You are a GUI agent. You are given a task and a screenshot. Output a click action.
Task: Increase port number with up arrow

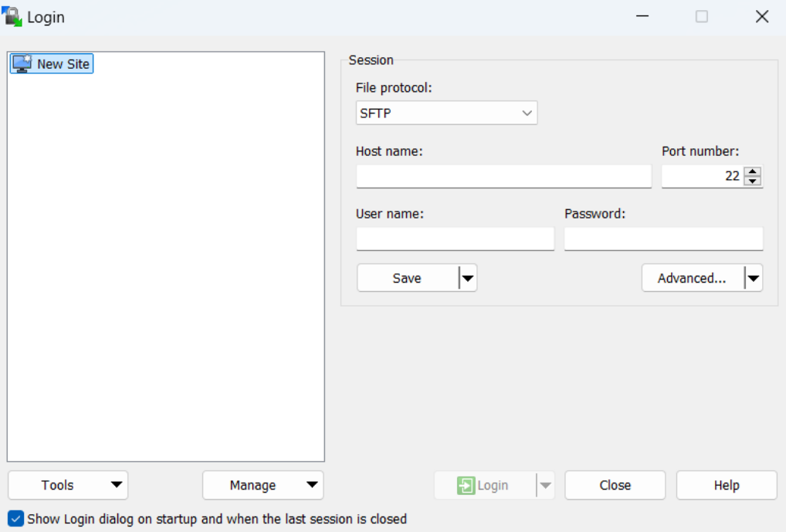click(x=754, y=171)
